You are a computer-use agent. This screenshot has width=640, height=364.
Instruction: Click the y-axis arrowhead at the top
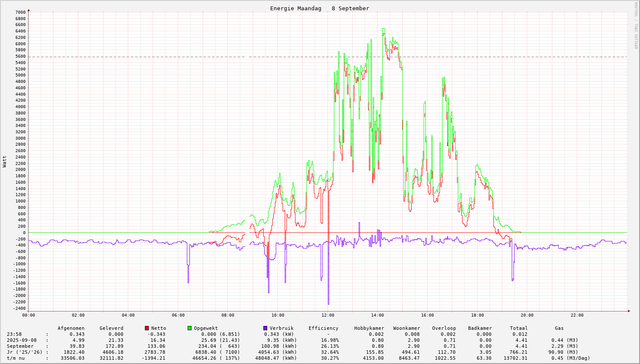point(29,10)
